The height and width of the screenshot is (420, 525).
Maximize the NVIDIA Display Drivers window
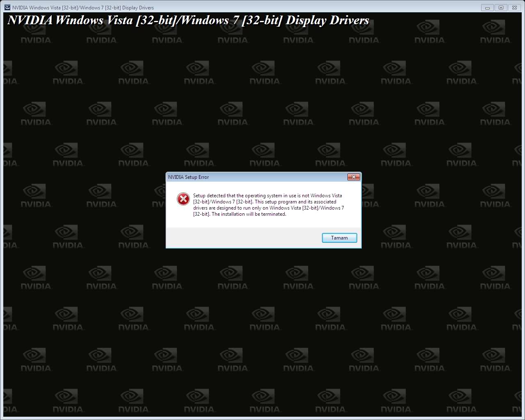(501, 7)
